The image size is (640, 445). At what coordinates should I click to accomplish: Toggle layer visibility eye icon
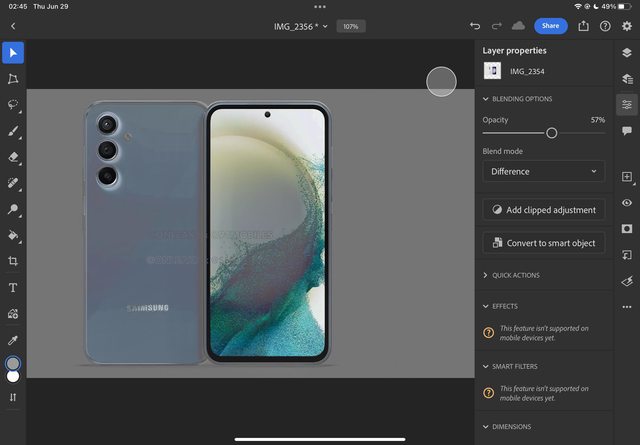pos(627,203)
